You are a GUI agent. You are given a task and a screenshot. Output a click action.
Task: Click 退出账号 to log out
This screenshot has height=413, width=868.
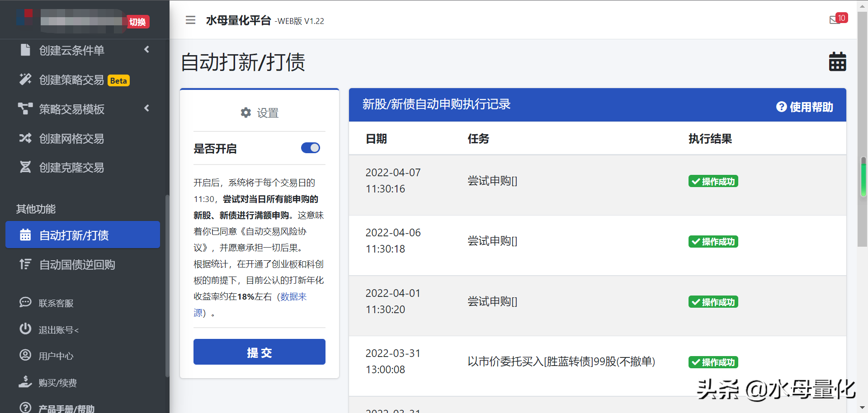tap(59, 329)
